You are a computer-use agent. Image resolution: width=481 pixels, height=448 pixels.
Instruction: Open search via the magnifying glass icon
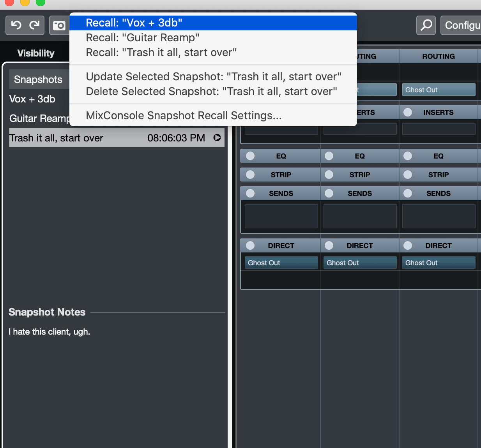pos(426,25)
